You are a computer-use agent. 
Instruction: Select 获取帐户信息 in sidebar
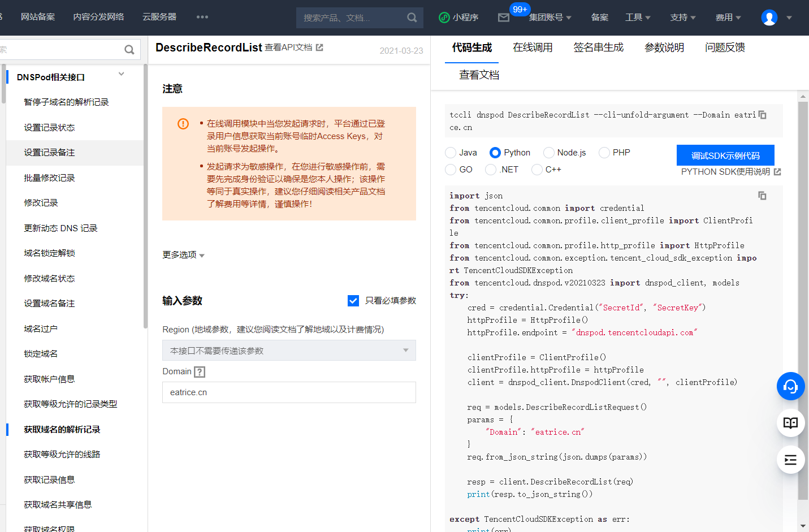[x=49, y=379]
